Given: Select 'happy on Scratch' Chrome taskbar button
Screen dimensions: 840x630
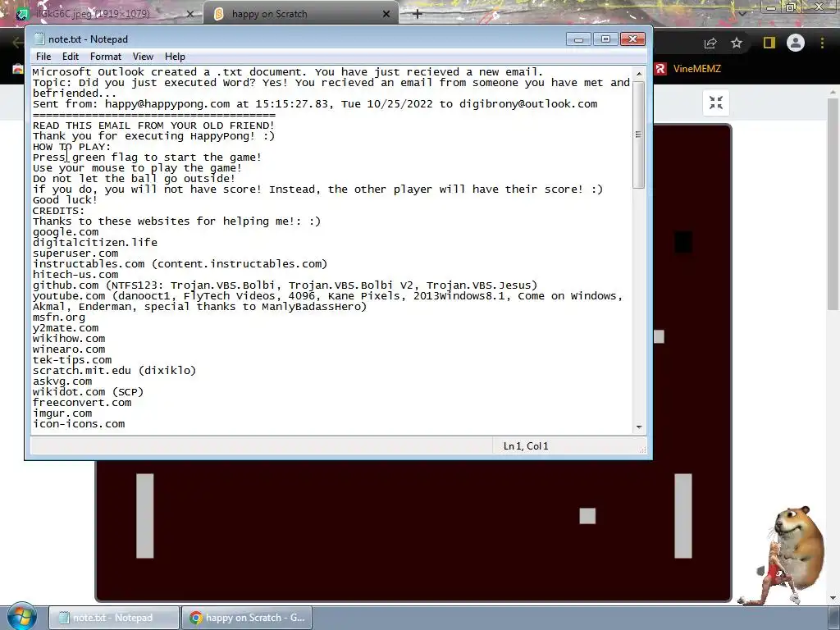Looking at the screenshot, I should 247,618.
